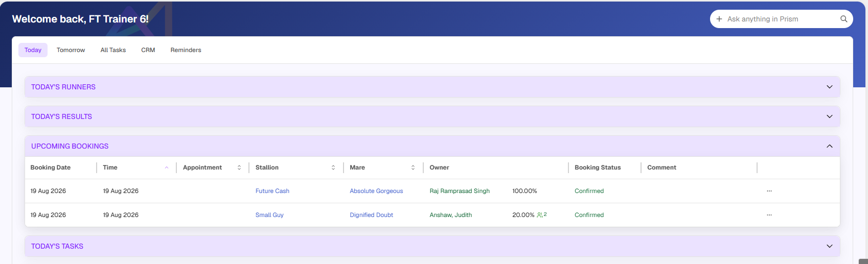The image size is (868, 264).
Task: Click booking date in Future Cash row
Action: click(x=48, y=191)
